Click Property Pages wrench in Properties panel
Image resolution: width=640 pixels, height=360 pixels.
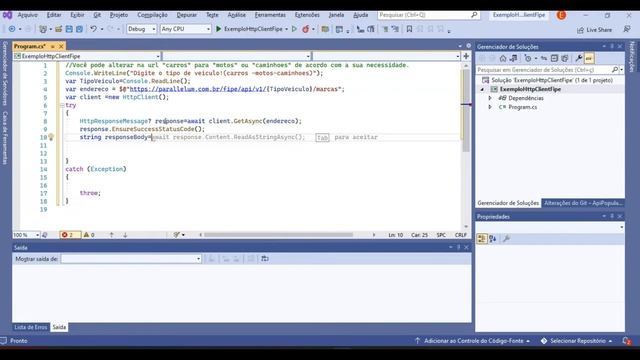click(x=507, y=238)
